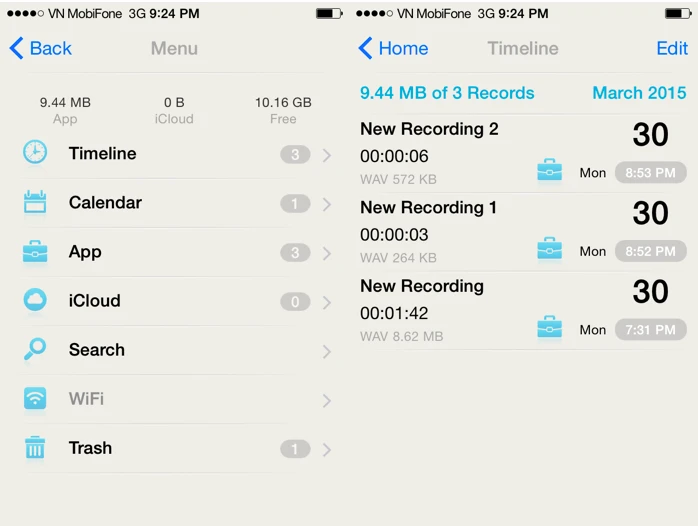The height and width of the screenshot is (526, 698).
Task: Tap the March 2015 month label
Action: pyautogui.click(x=638, y=93)
